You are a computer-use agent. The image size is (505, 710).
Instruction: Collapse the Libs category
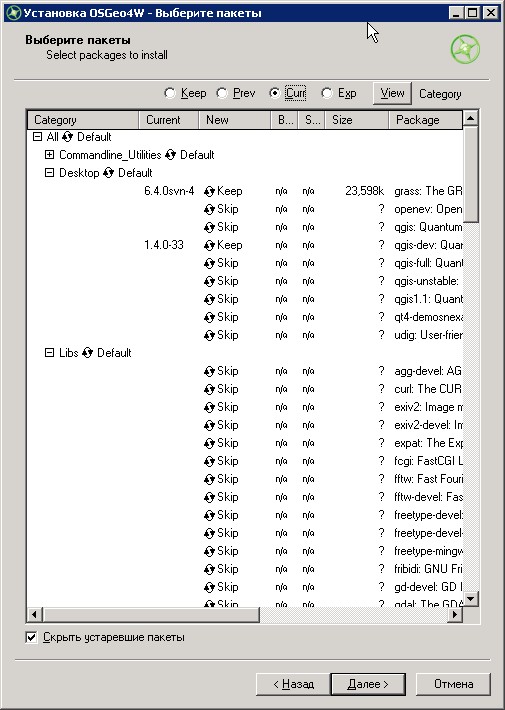tap(49, 352)
